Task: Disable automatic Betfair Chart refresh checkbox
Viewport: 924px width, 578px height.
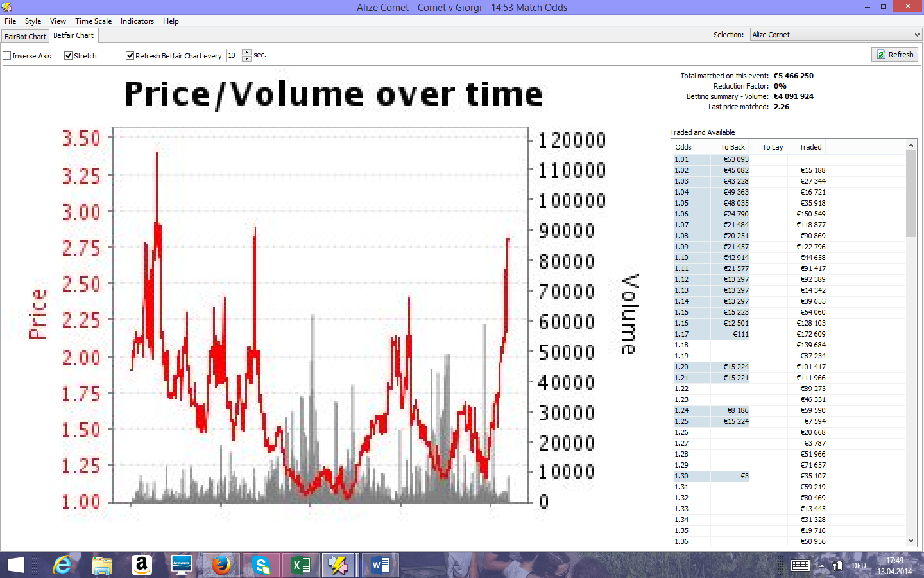Action: point(130,56)
